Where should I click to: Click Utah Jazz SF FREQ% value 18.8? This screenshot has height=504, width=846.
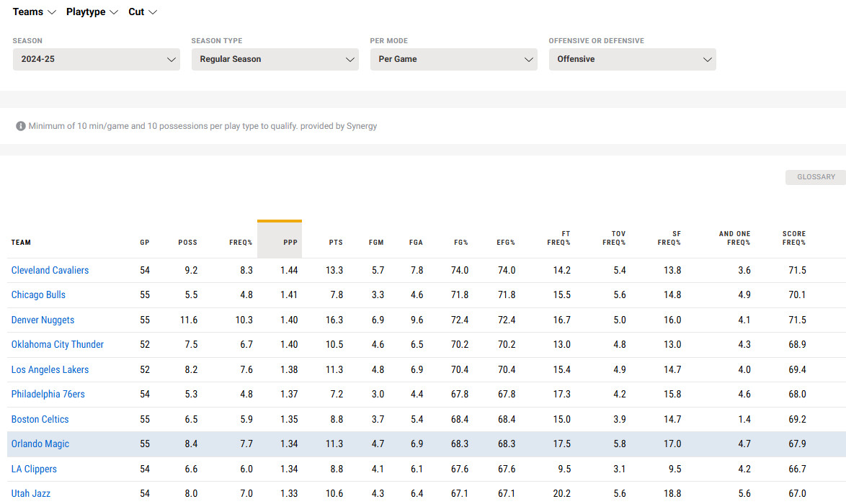point(672,493)
